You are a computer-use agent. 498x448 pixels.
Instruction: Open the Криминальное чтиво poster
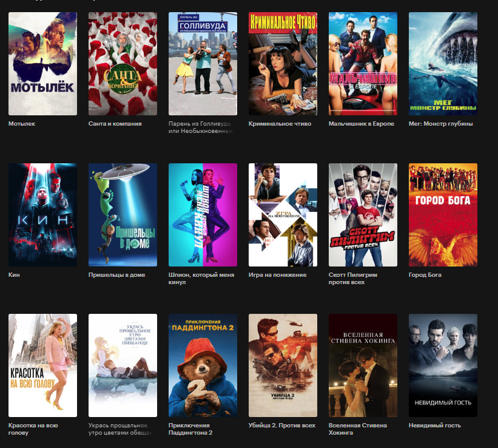pyautogui.click(x=283, y=64)
